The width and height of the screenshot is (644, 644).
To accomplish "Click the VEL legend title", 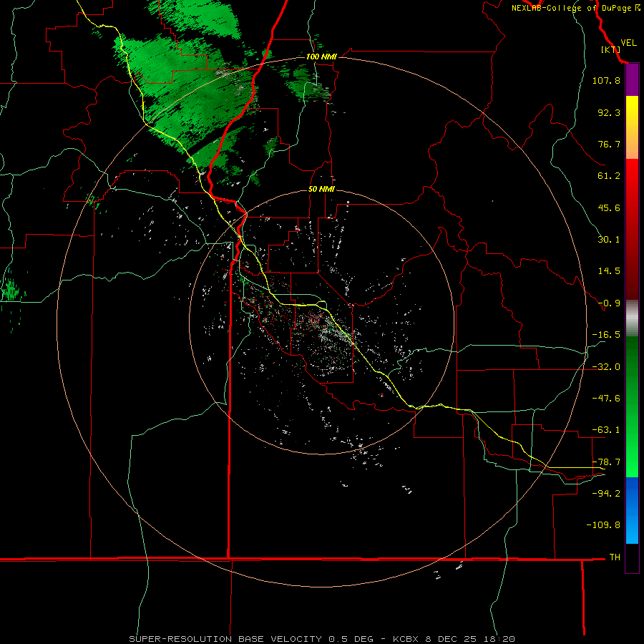I will tap(628, 43).
